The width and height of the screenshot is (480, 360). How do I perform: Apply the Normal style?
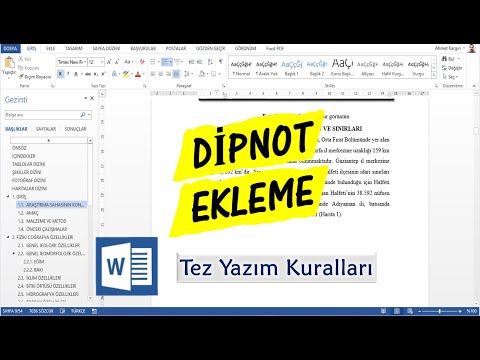click(x=241, y=68)
